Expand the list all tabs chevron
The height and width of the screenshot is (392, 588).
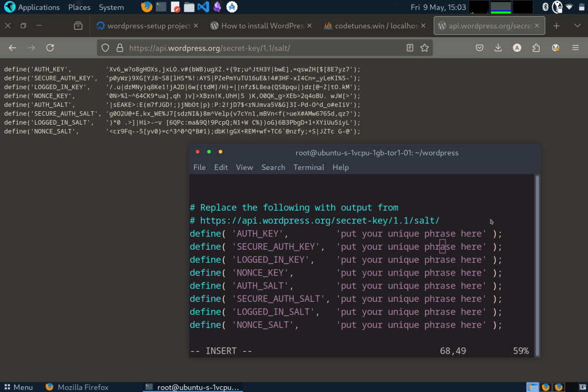point(578,25)
